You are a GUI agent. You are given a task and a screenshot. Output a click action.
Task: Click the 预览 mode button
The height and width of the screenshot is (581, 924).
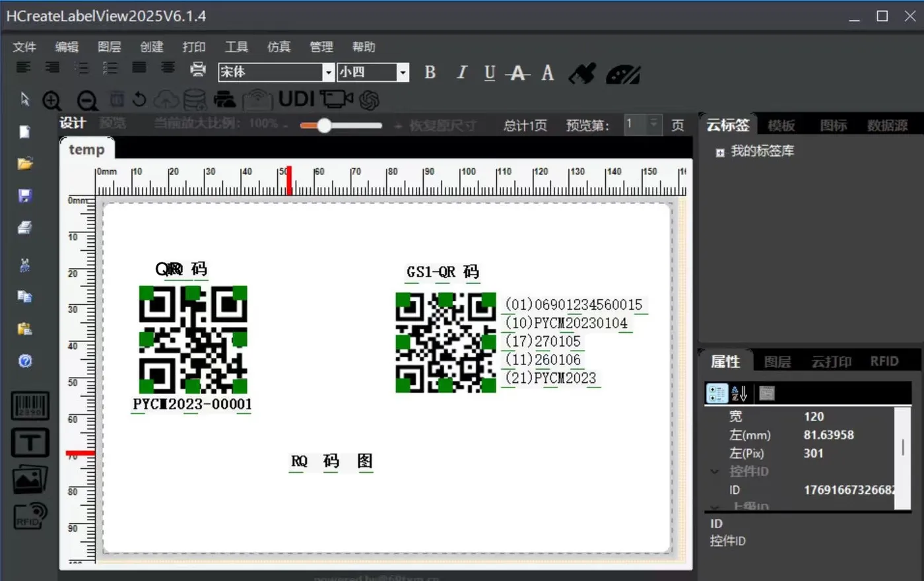[113, 123]
